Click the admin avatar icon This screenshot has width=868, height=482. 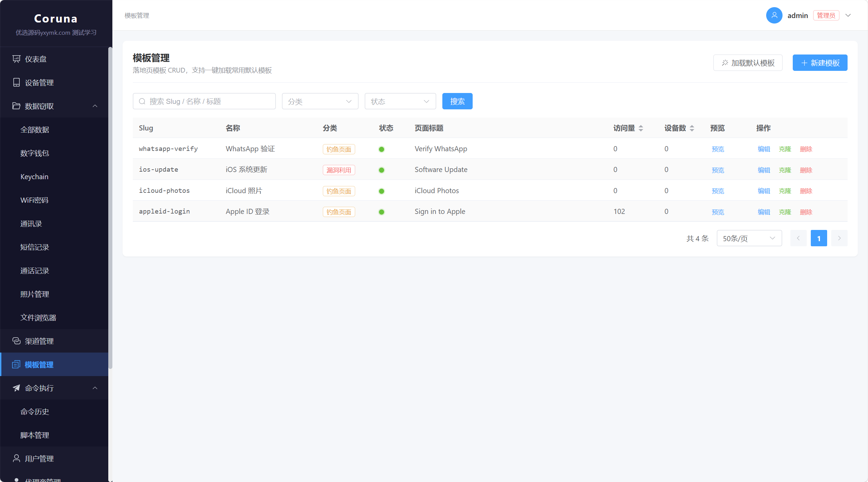[x=774, y=15]
